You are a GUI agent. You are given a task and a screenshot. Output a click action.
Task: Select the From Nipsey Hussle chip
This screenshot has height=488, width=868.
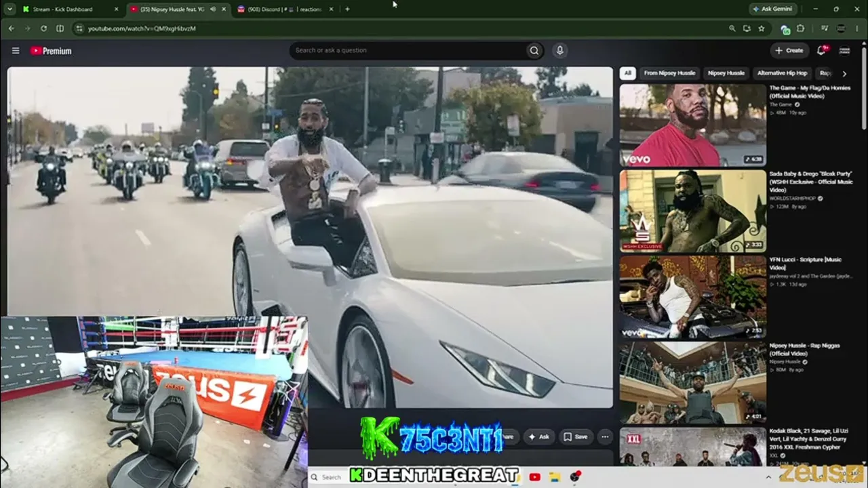[x=669, y=73]
